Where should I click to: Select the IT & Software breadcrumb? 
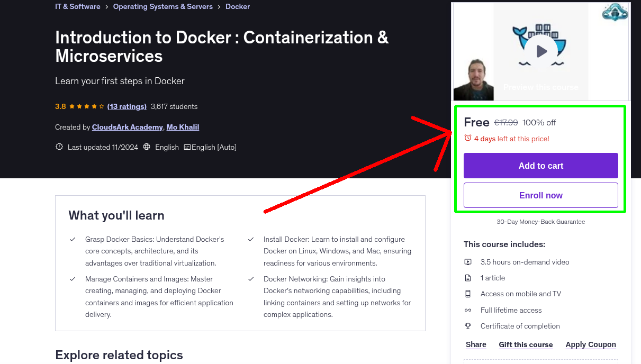77,6
